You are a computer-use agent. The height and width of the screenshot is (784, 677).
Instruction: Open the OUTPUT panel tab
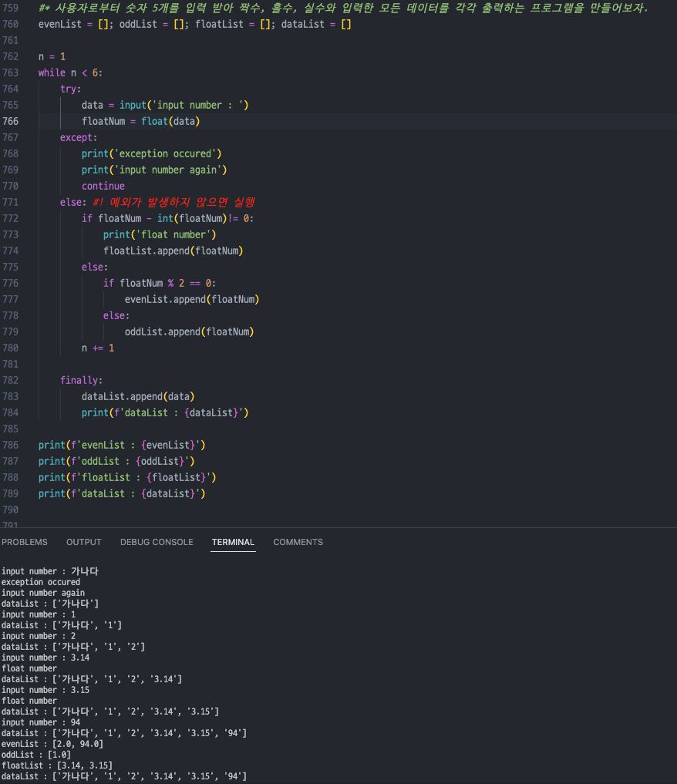tap(84, 542)
